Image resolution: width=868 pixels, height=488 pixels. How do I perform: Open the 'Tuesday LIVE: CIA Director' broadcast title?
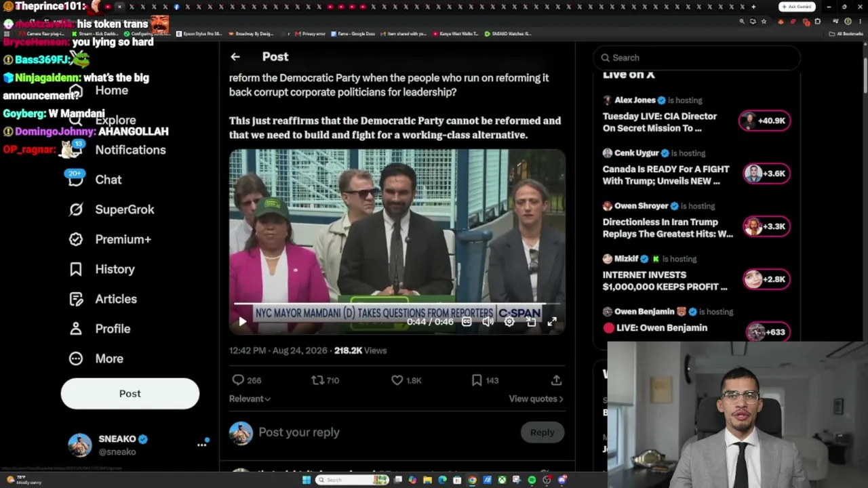(660, 122)
